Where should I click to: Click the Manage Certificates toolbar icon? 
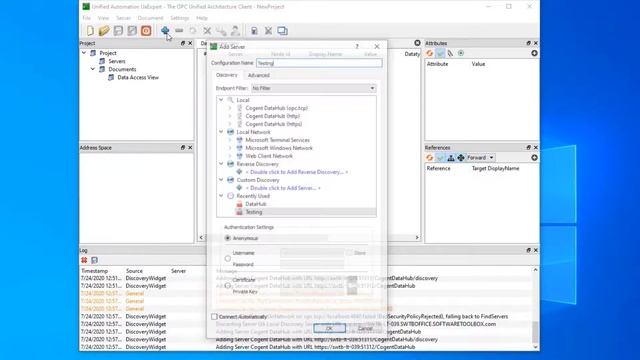pyautogui.click(x=254, y=31)
